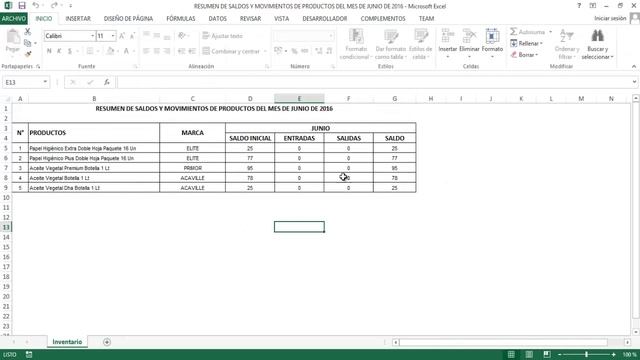This screenshot has height=360, width=640.
Task: Toggle Bold (N) formatting
Action: pos(49,51)
